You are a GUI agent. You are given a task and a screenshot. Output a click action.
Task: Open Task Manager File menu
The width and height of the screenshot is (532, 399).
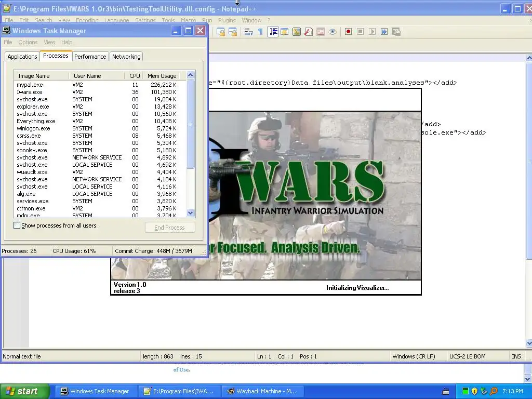pyautogui.click(x=8, y=42)
